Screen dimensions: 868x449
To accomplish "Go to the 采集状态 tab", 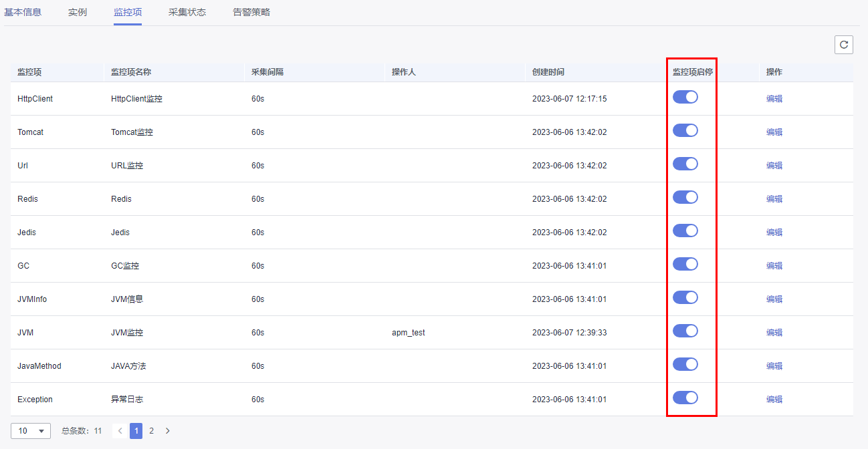I will pos(187,11).
